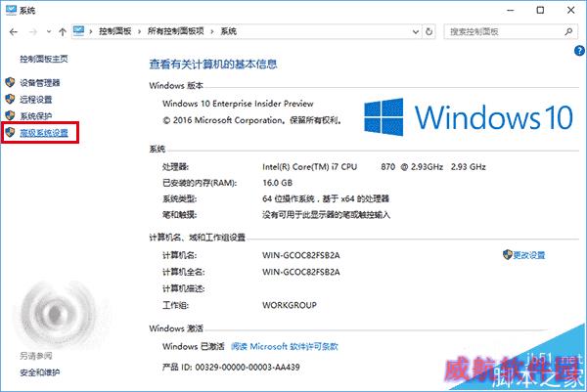The width and height of the screenshot is (587, 392).
Task: Select full computer name value beside 计算机全名
Action: pyautogui.click(x=301, y=272)
